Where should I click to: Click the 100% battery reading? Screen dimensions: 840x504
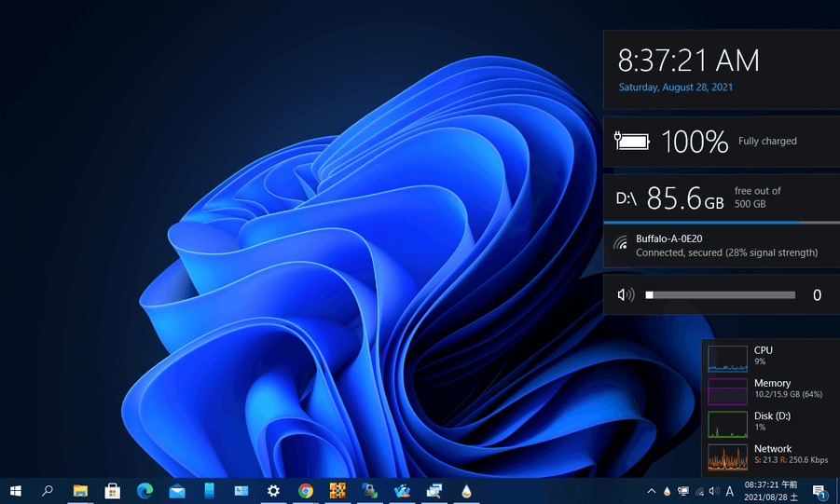point(695,142)
